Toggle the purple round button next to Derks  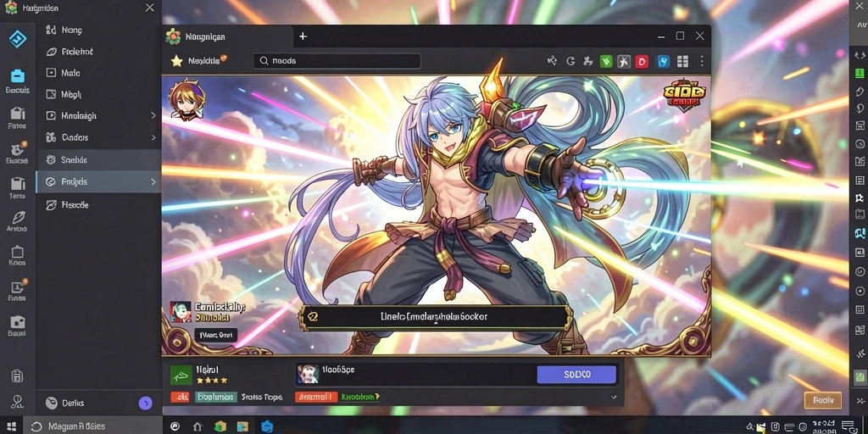pyautogui.click(x=145, y=403)
